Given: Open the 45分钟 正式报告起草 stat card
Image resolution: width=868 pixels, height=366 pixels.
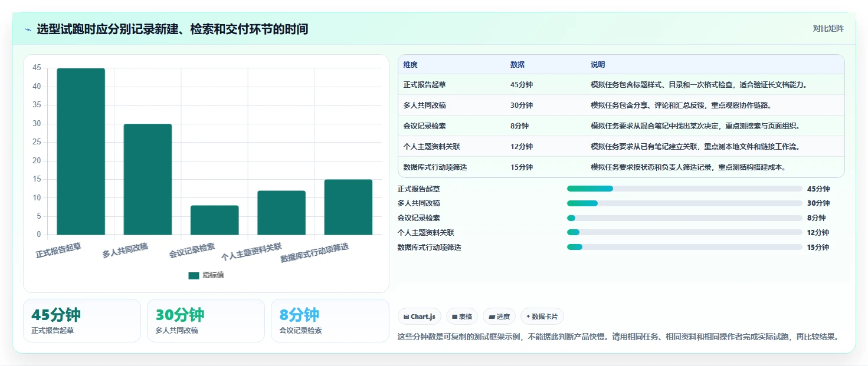Looking at the screenshot, I should (x=82, y=321).
